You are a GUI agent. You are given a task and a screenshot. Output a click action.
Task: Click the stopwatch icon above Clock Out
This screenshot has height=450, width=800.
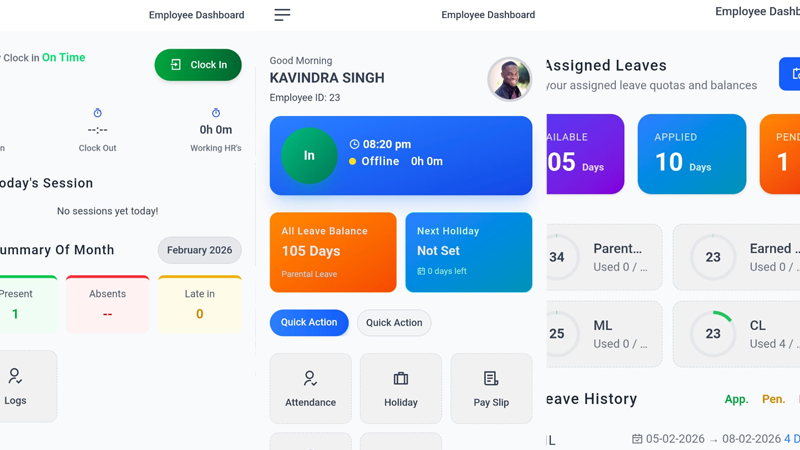tap(97, 113)
